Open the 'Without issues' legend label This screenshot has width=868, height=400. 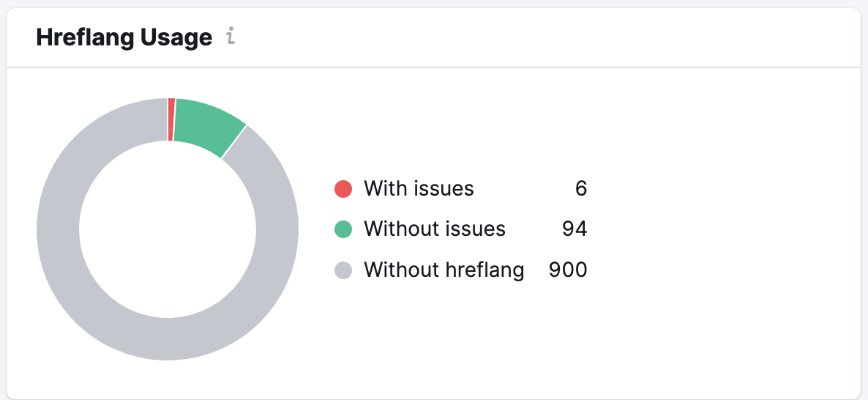tap(435, 229)
